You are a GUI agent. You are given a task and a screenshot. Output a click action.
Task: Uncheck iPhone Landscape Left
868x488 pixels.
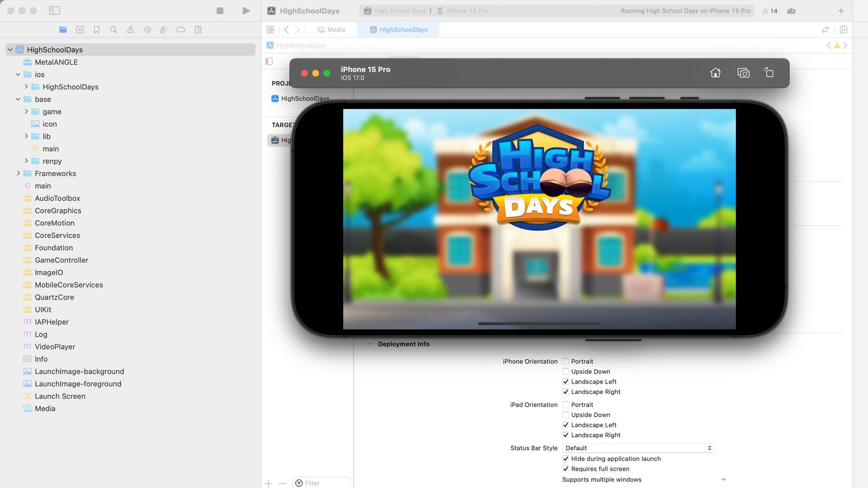point(566,382)
